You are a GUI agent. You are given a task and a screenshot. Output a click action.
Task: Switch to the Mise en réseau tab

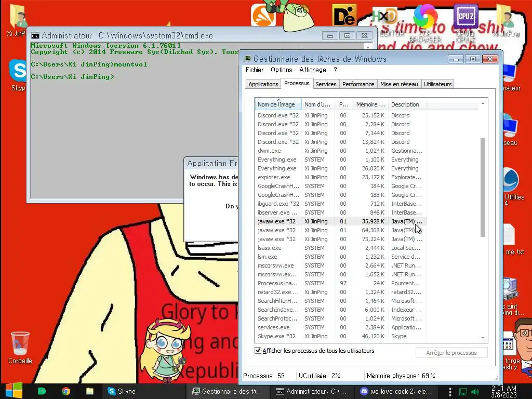click(399, 84)
